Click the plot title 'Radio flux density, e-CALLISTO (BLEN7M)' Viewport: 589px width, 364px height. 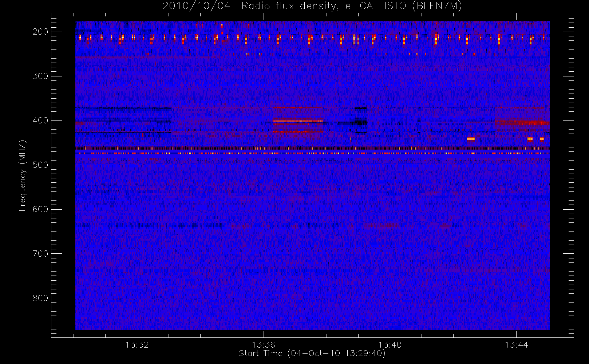click(x=352, y=6)
